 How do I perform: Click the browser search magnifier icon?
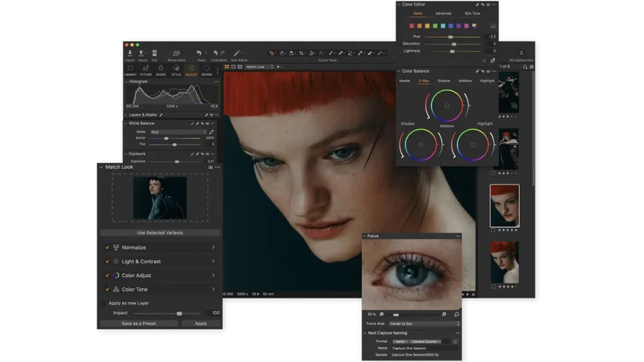click(525, 67)
